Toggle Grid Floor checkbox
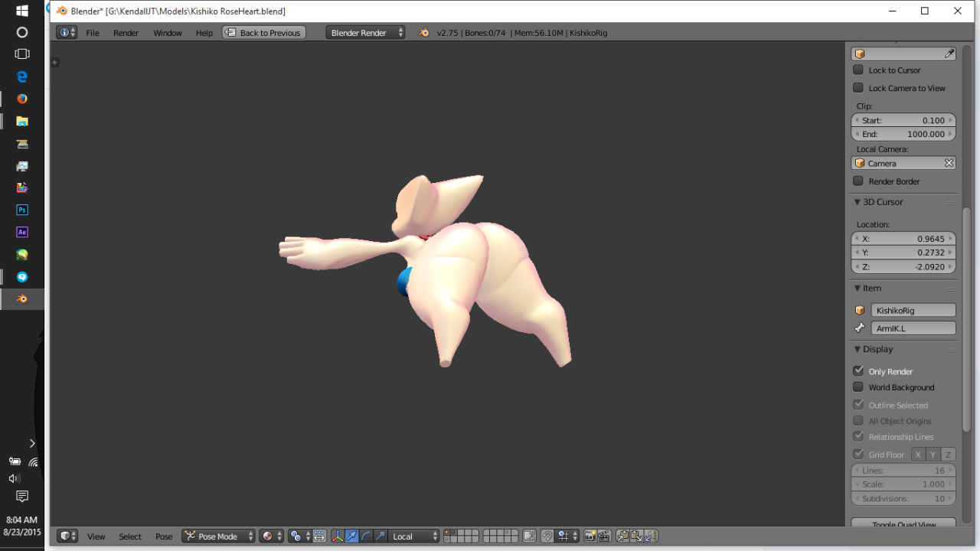Image resolution: width=980 pixels, height=551 pixels. pos(858,454)
